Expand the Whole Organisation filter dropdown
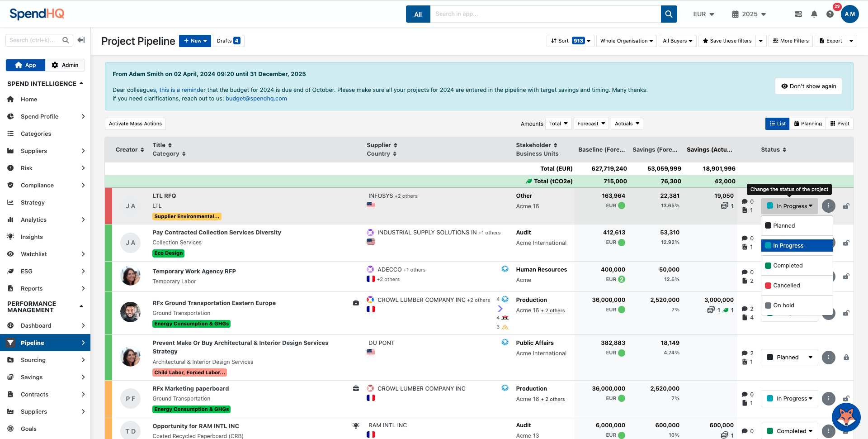This screenshot has width=868, height=439. (x=626, y=41)
